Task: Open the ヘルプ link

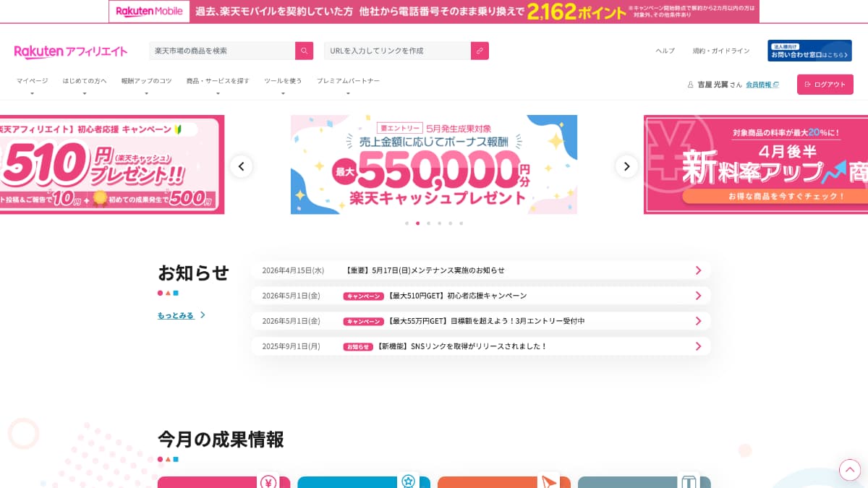Action: [665, 51]
